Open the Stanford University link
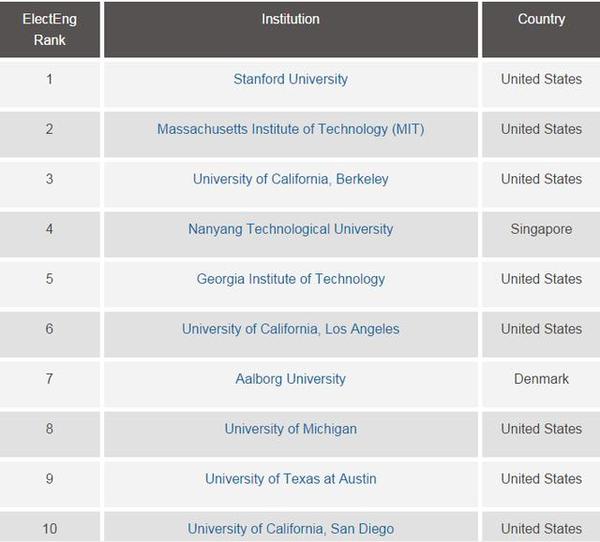The height and width of the screenshot is (542, 600). 290,79
